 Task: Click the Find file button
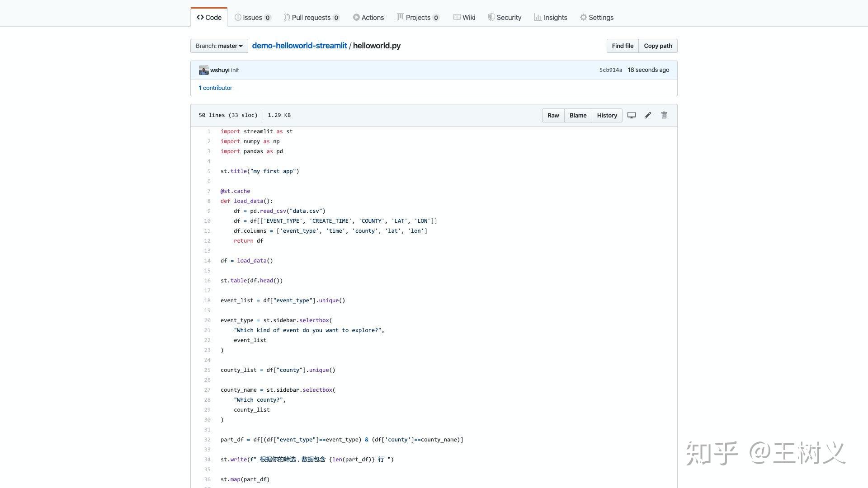click(623, 46)
